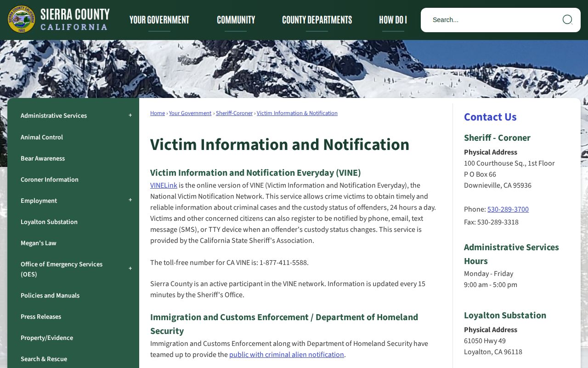588x368 pixels.
Task: Click the Sheriff-Coroner breadcrumb
Action: (234, 113)
